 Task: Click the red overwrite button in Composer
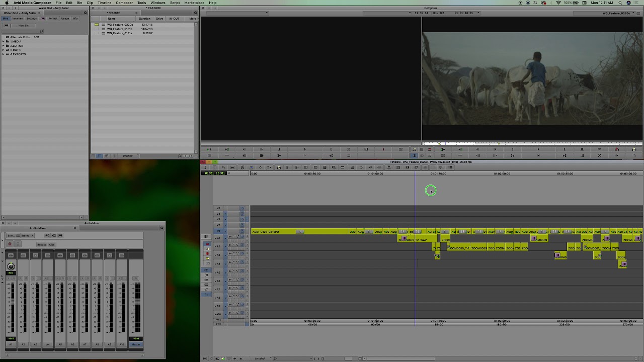(429, 149)
